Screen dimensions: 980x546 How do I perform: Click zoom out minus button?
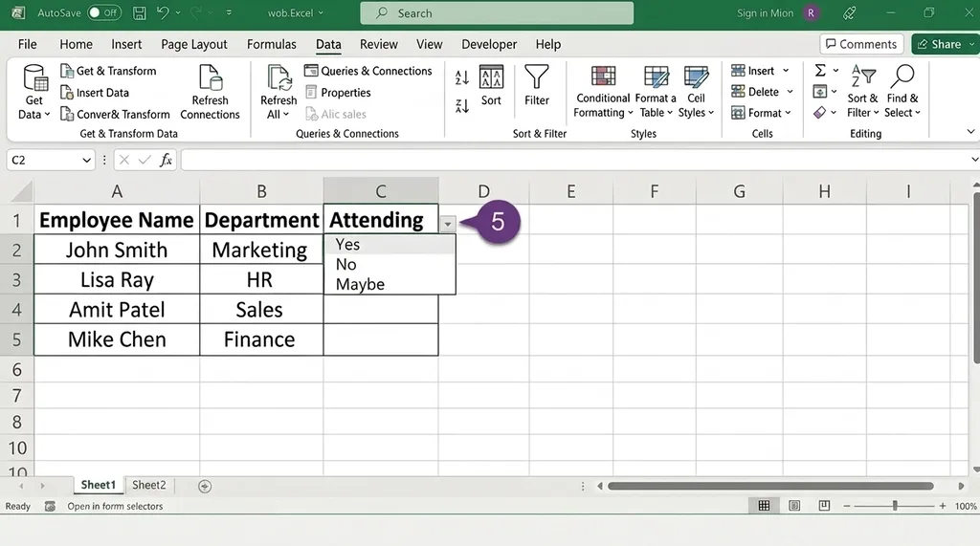(x=847, y=506)
